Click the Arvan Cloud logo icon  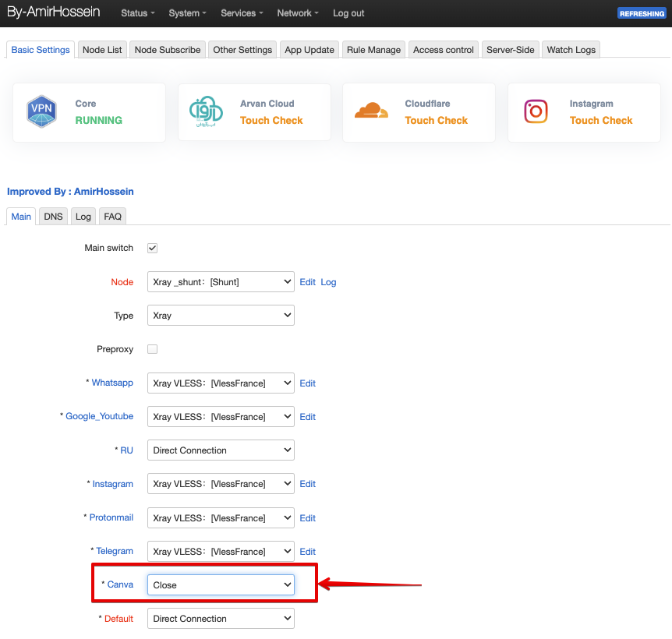tap(207, 112)
